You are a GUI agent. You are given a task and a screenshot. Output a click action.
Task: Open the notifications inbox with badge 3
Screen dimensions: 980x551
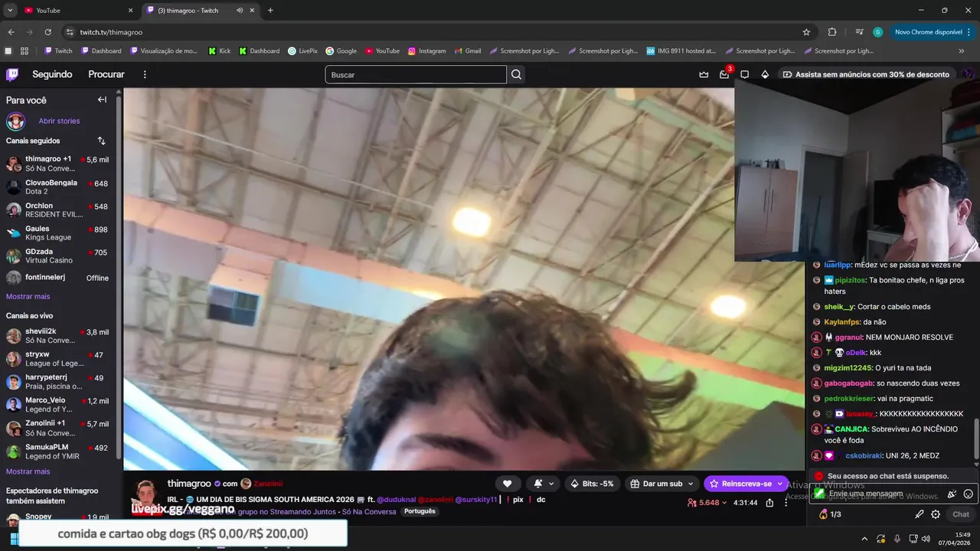(724, 74)
